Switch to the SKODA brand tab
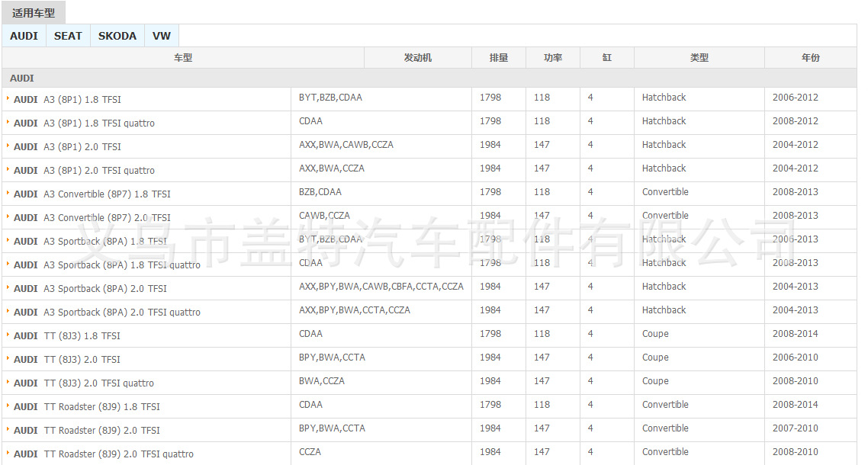Viewport: 868px width, 465px height. (x=117, y=36)
